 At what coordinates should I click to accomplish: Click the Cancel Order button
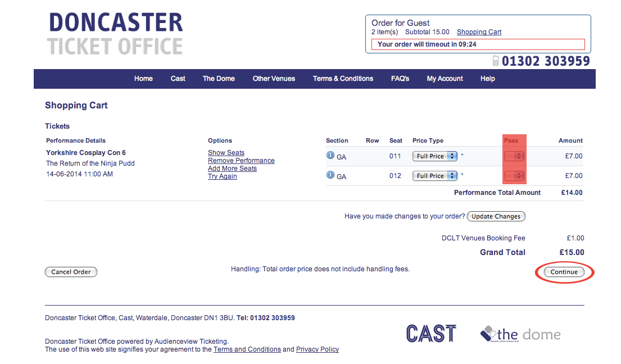[71, 272]
